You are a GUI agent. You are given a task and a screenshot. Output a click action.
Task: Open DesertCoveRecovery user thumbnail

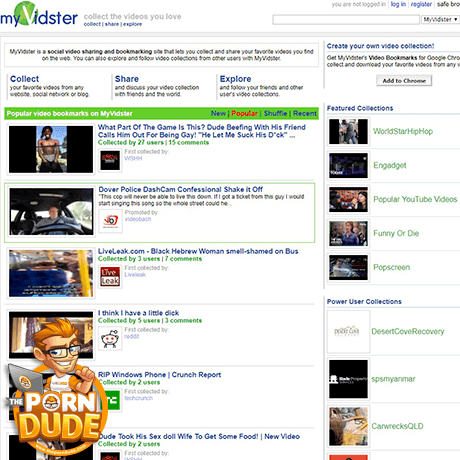pyautogui.click(x=348, y=332)
